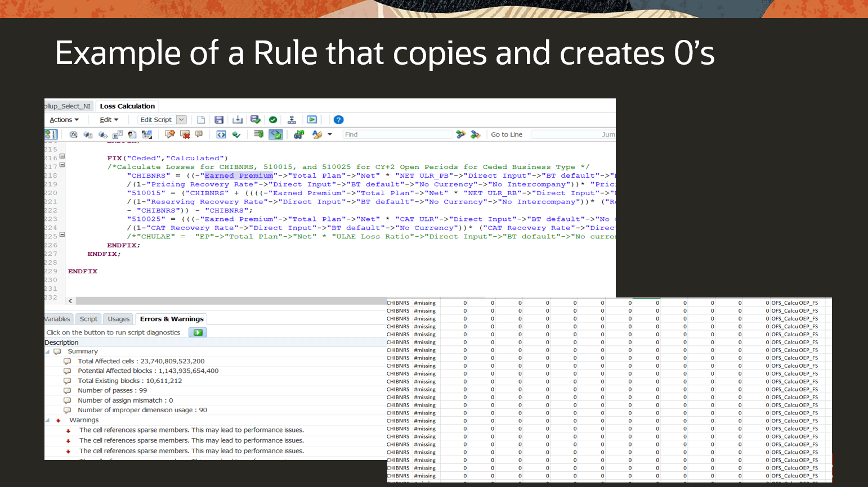
Task: Open the Actions menu
Action: tap(62, 119)
